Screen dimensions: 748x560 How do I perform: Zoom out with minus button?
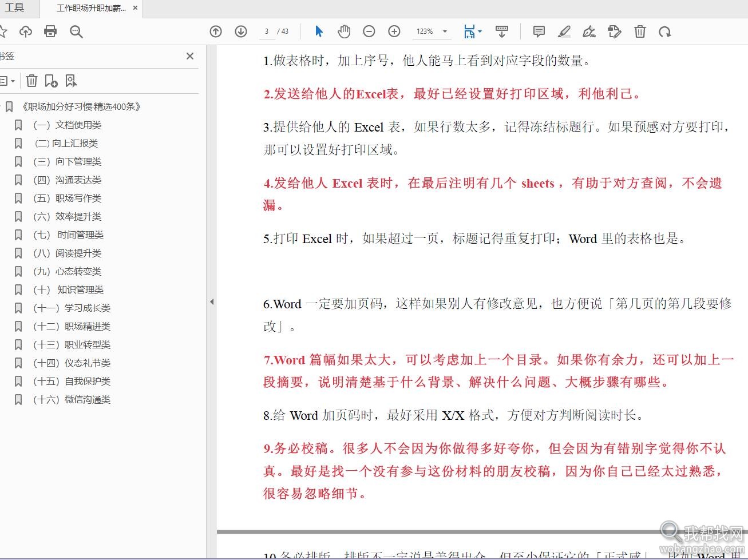pos(369,31)
